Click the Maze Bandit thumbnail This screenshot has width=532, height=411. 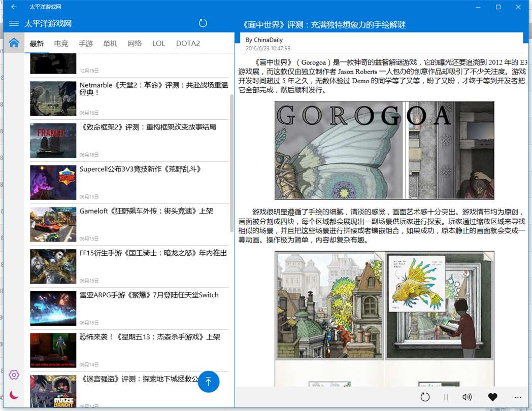coord(53,391)
